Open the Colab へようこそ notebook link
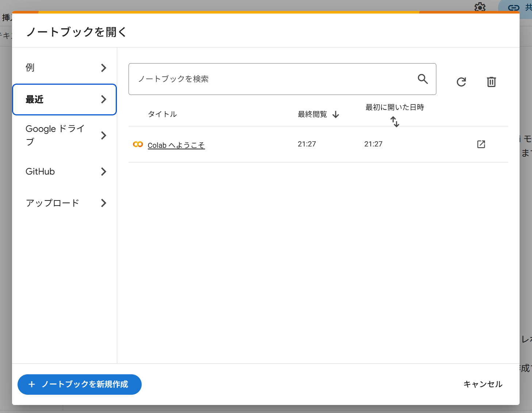 [176, 145]
